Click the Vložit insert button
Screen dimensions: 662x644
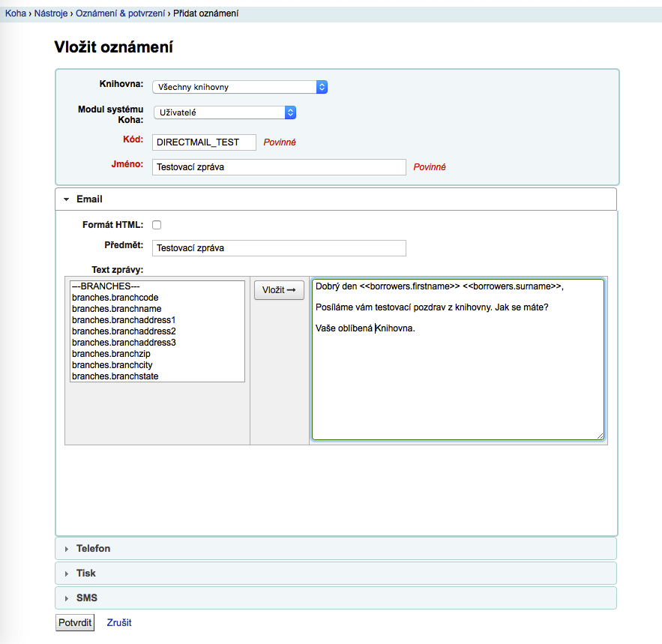pos(279,290)
